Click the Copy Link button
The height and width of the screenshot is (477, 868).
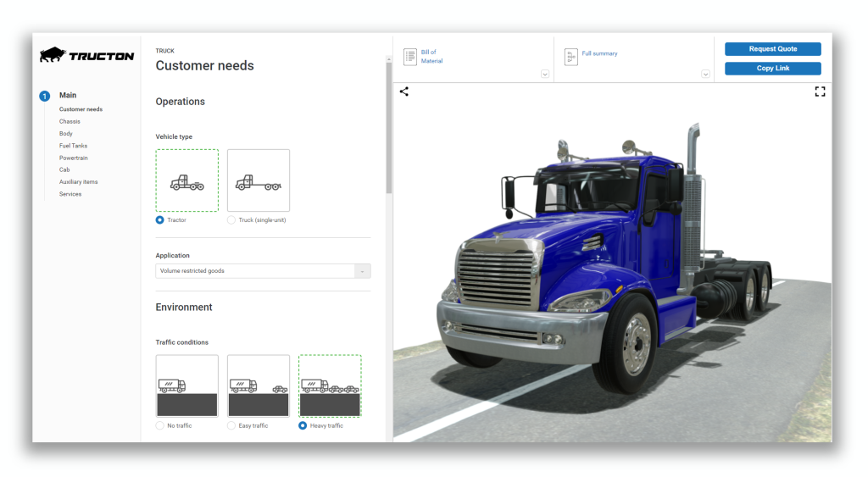pos(772,69)
